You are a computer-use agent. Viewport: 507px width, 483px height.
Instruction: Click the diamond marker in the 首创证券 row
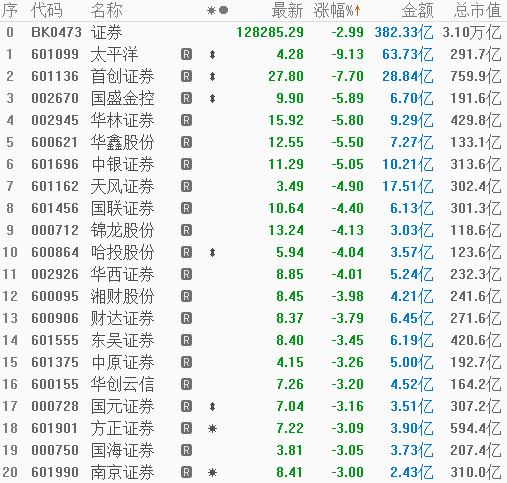tap(212, 76)
